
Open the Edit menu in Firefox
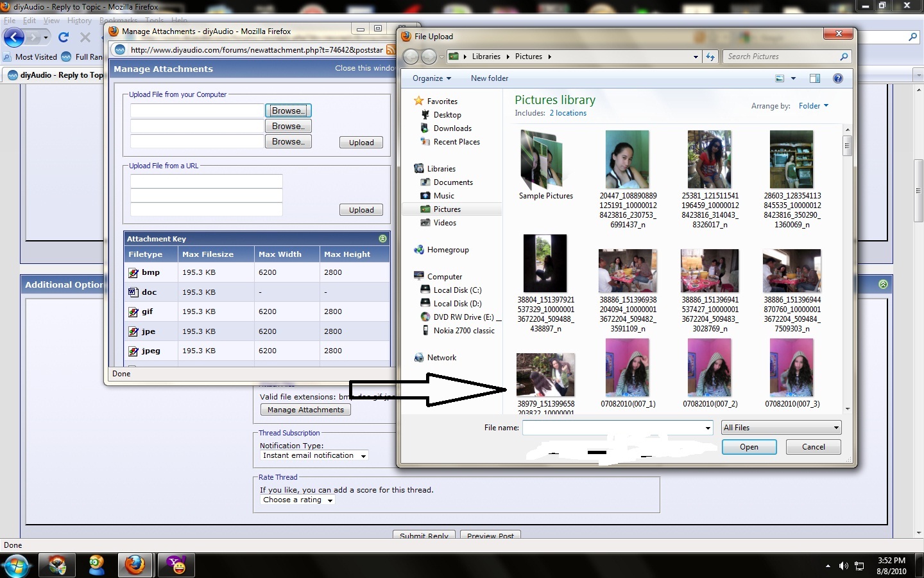[30, 21]
